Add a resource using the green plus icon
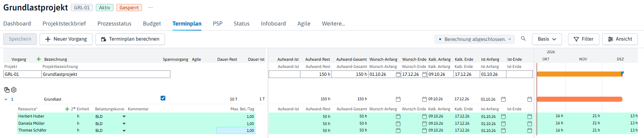Screen dimensions: 644x138 pos(67,109)
